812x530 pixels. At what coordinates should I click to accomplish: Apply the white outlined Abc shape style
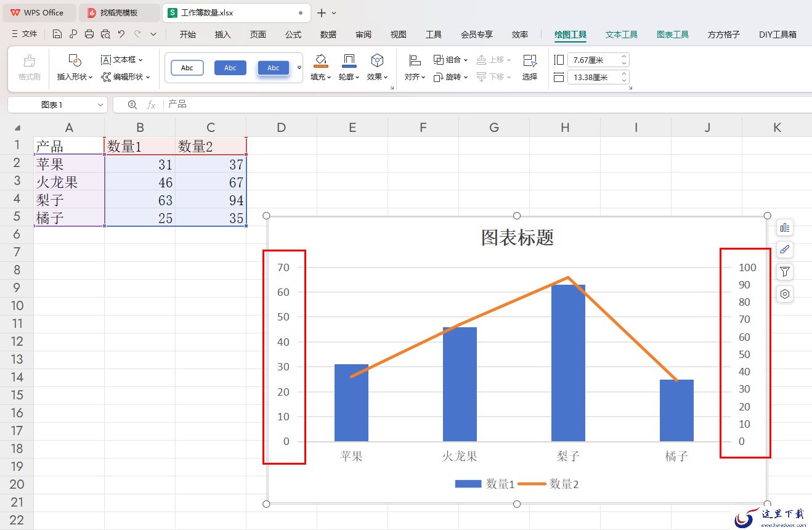187,68
